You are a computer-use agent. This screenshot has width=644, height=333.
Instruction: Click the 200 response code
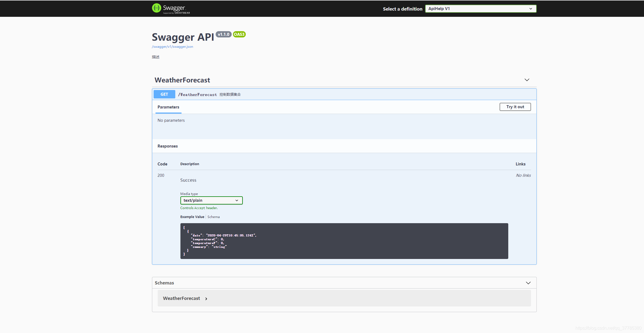161,175
